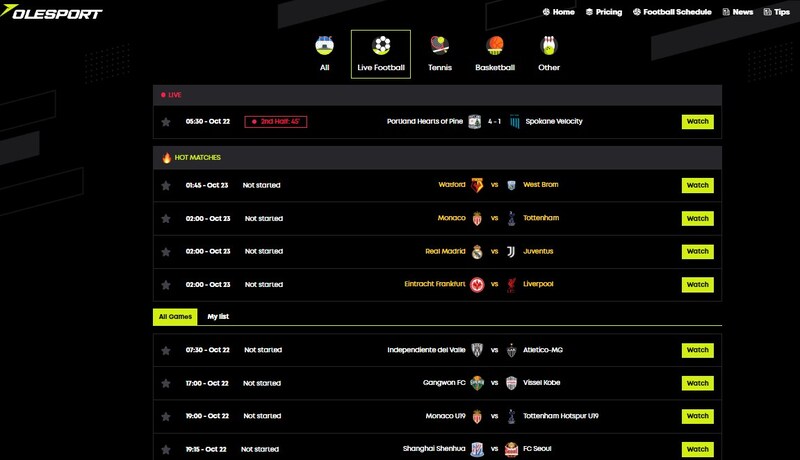Favorite the Portland Hearts of Pine match star
Screen dimensions: 800x460
166,122
